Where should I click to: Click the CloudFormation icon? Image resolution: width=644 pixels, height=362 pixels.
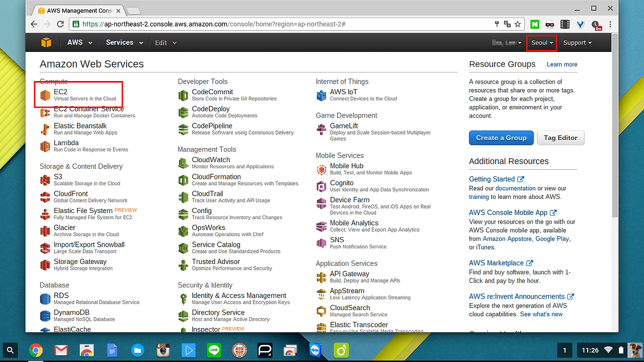(183, 180)
